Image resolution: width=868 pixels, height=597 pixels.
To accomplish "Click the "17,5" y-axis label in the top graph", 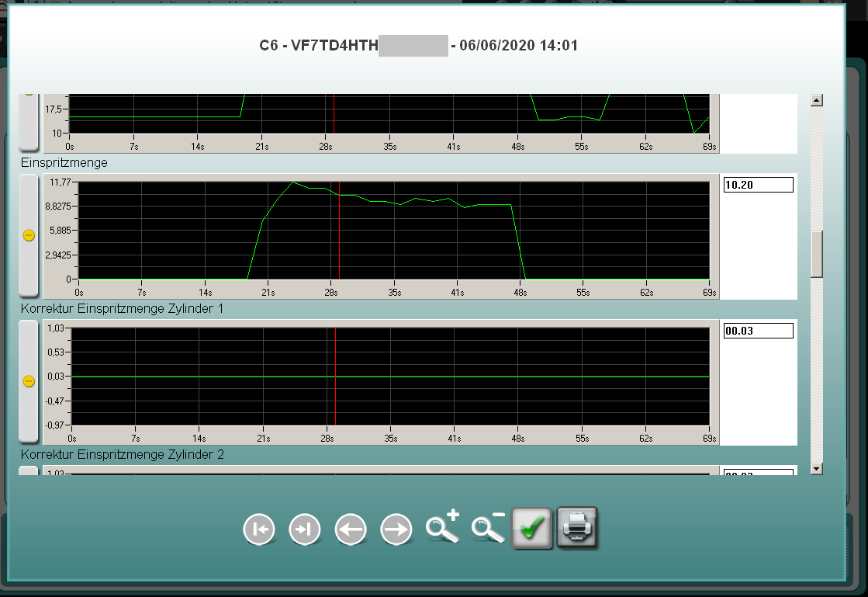I will point(54,109).
